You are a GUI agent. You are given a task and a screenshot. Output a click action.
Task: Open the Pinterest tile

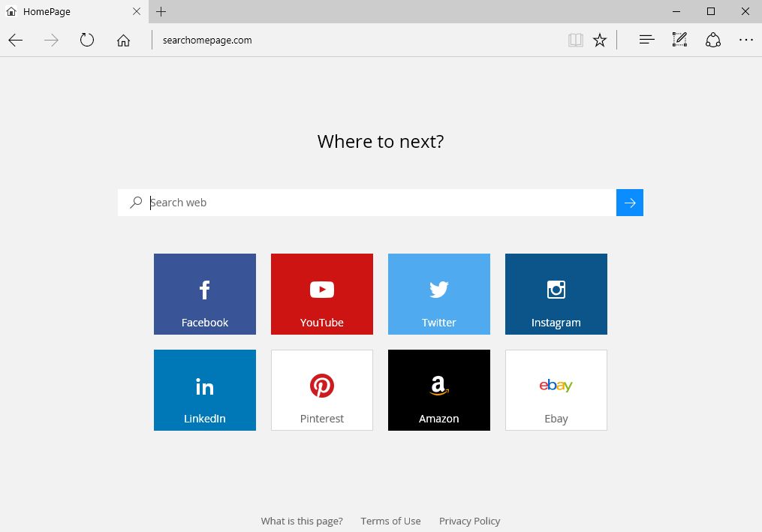[322, 390]
